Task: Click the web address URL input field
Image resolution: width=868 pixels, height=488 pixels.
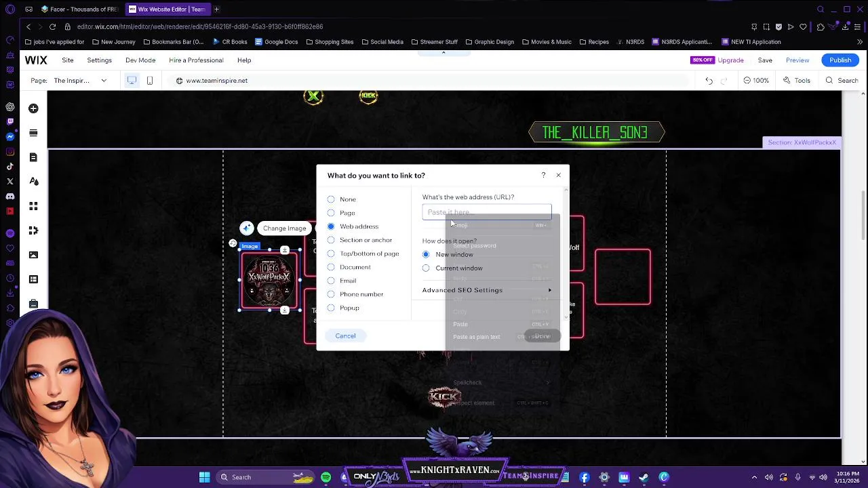Action: [487, 212]
